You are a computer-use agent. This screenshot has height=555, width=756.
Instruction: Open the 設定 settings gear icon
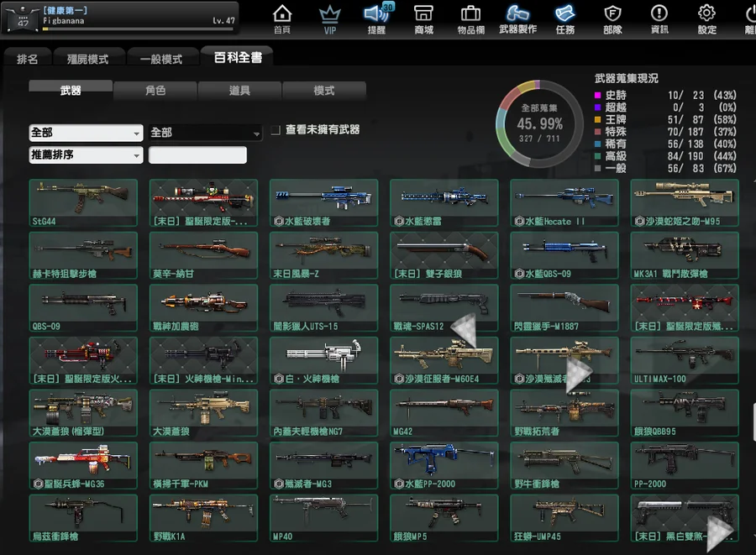click(x=706, y=19)
